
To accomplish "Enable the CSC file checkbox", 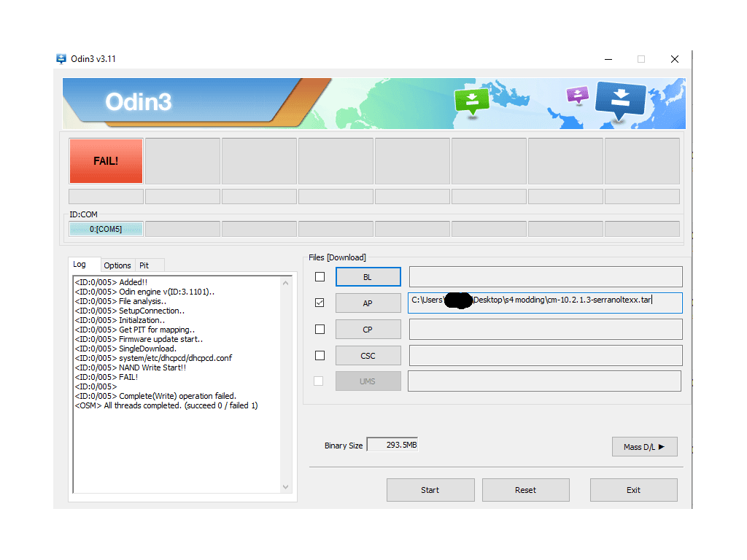I will pos(320,356).
